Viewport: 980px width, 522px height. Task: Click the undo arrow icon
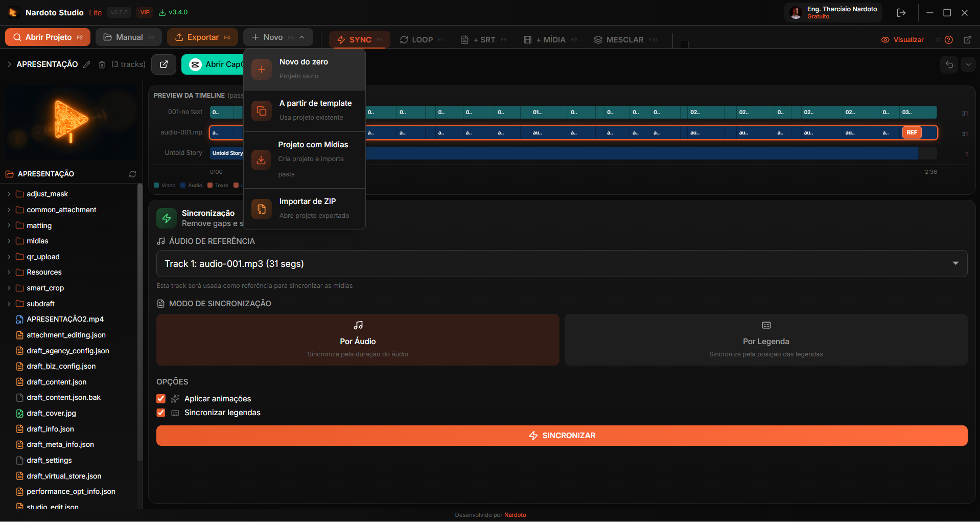point(949,64)
